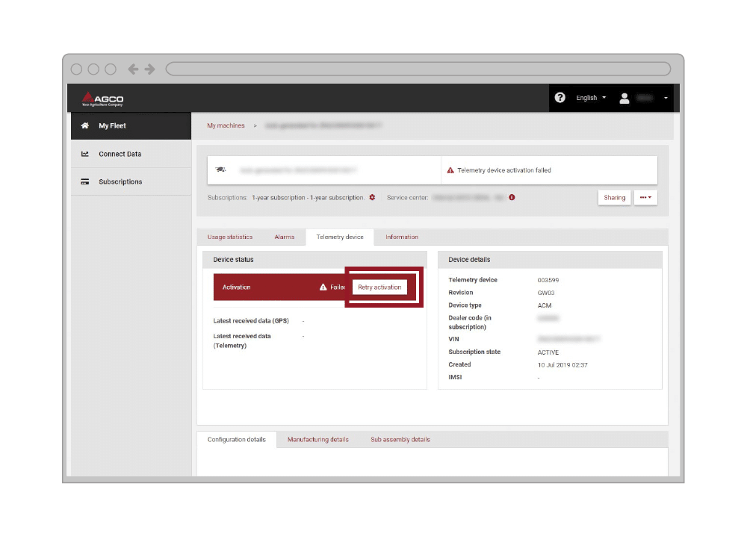The width and height of the screenshot is (747, 560).
Task: Click the tractor machine icon
Action: coord(220,169)
